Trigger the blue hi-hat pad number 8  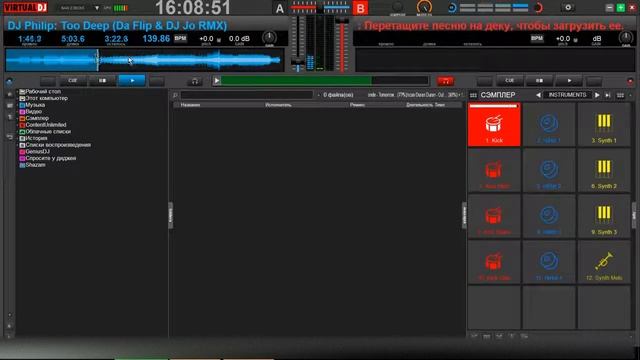(x=549, y=216)
